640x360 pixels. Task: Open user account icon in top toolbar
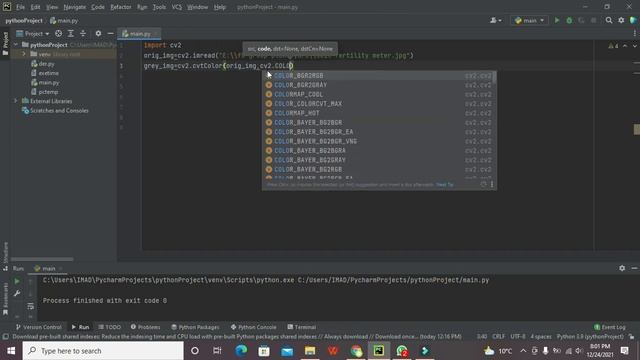click(x=496, y=20)
